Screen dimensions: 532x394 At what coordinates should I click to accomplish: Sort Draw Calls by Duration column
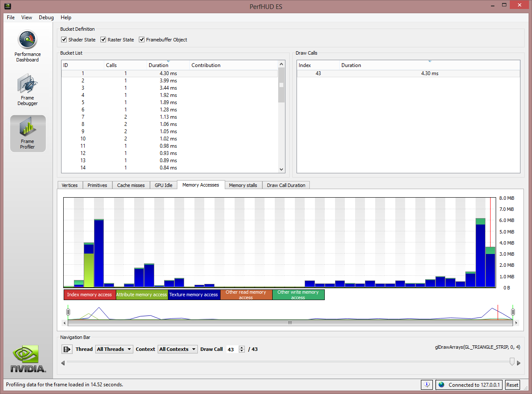coord(430,65)
